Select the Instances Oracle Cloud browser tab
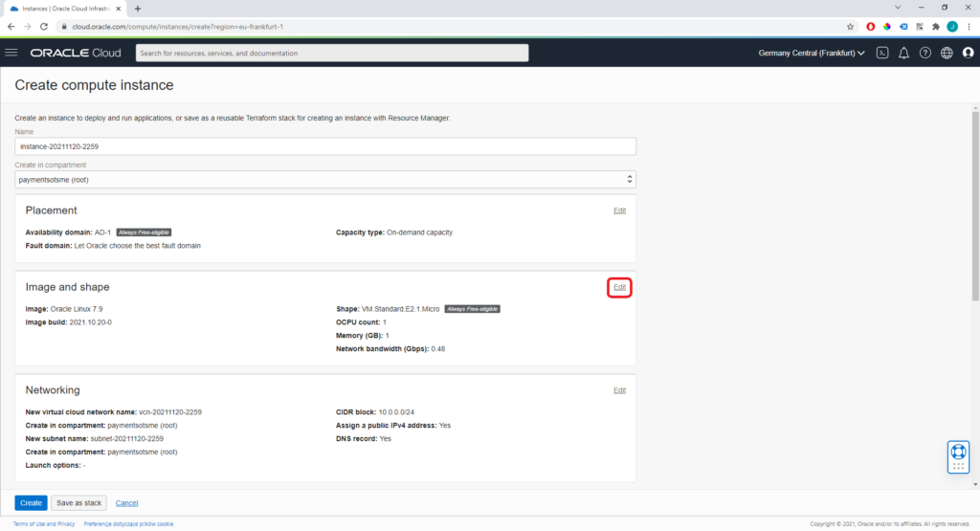 65,9
